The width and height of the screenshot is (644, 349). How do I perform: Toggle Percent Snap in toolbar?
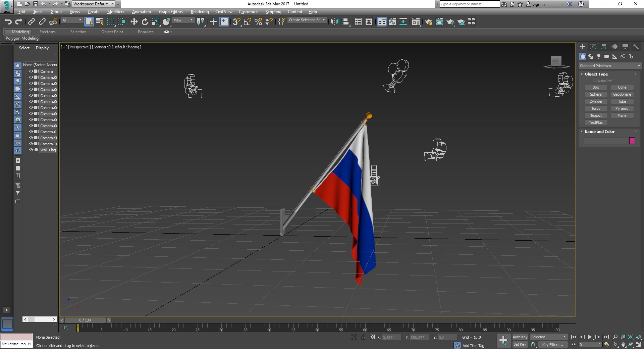click(x=258, y=22)
